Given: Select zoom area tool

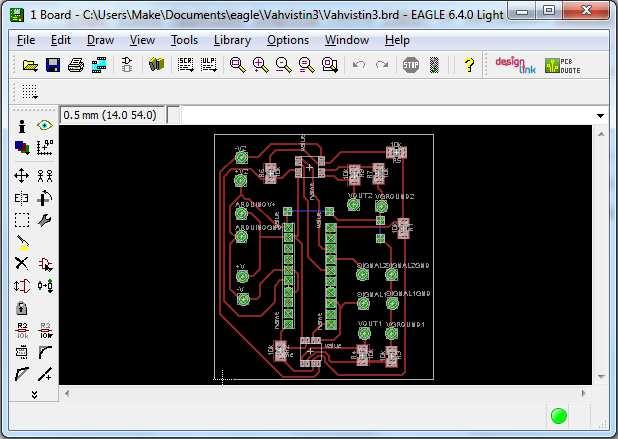Looking at the screenshot, I should pos(329,65).
